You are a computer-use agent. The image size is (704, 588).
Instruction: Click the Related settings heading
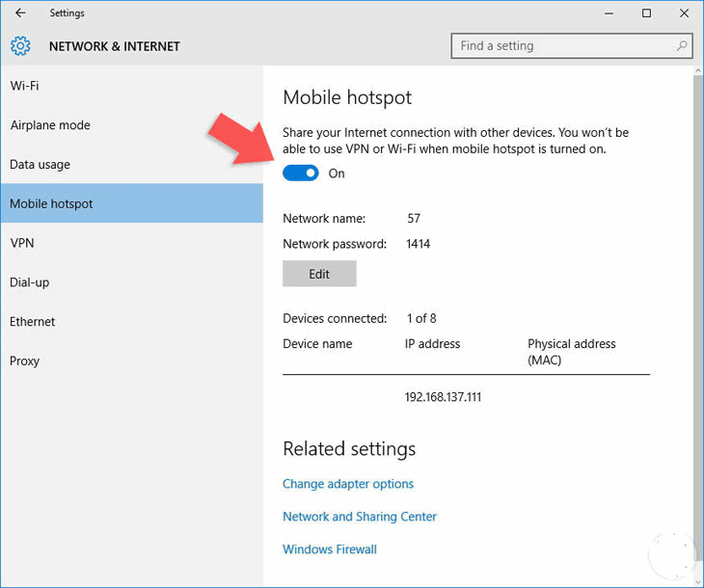tap(349, 449)
